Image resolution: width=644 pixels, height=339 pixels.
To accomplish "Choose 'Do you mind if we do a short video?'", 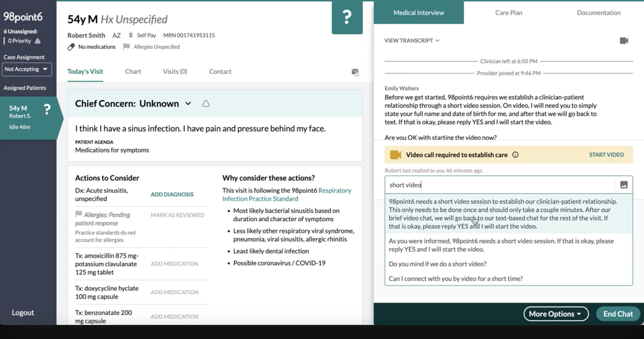I will point(509,264).
